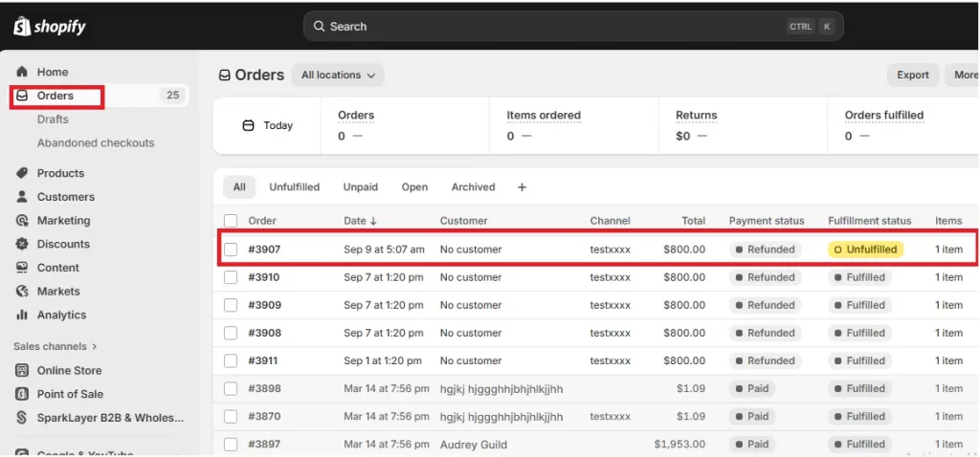Switch to the Unfulfilled tab
980x457 pixels.
[295, 187]
